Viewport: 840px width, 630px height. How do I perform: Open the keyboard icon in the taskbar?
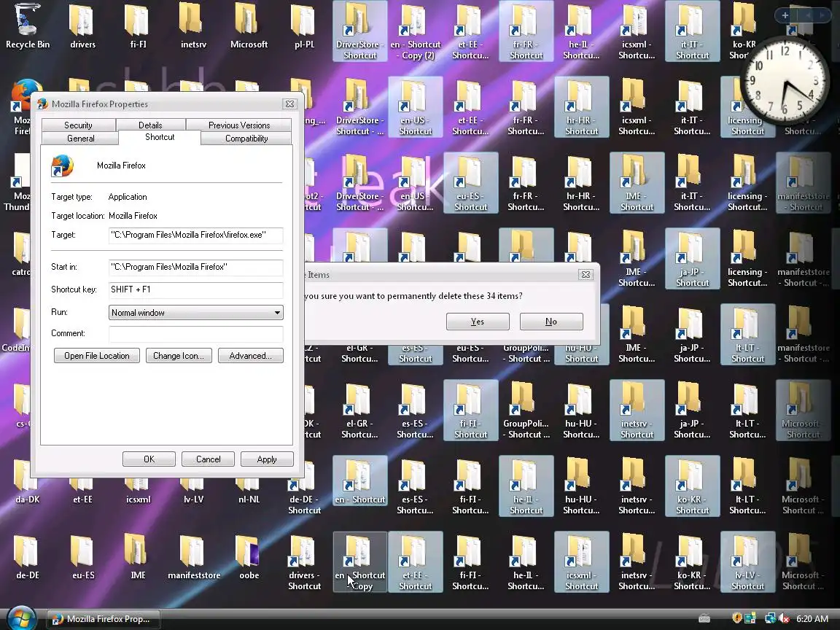704,619
